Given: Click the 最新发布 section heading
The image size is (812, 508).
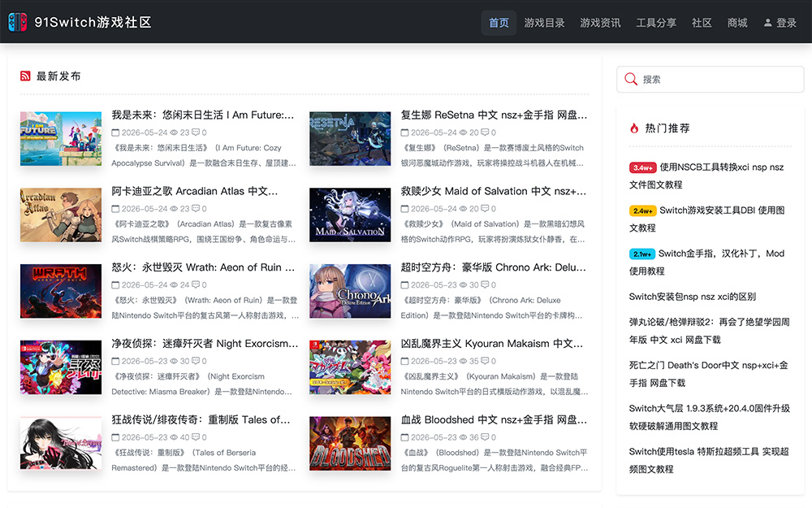Looking at the screenshot, I should [x=58, y=76].
